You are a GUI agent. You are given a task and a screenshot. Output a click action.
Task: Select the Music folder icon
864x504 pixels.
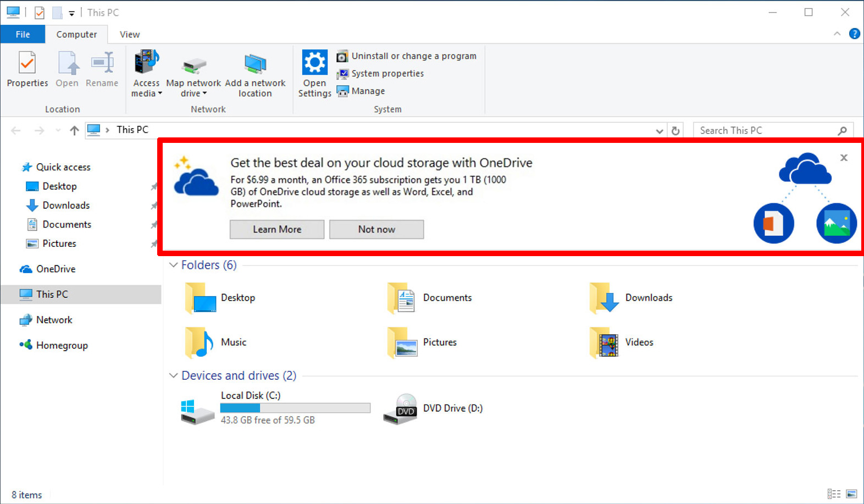tap(199, 342)
